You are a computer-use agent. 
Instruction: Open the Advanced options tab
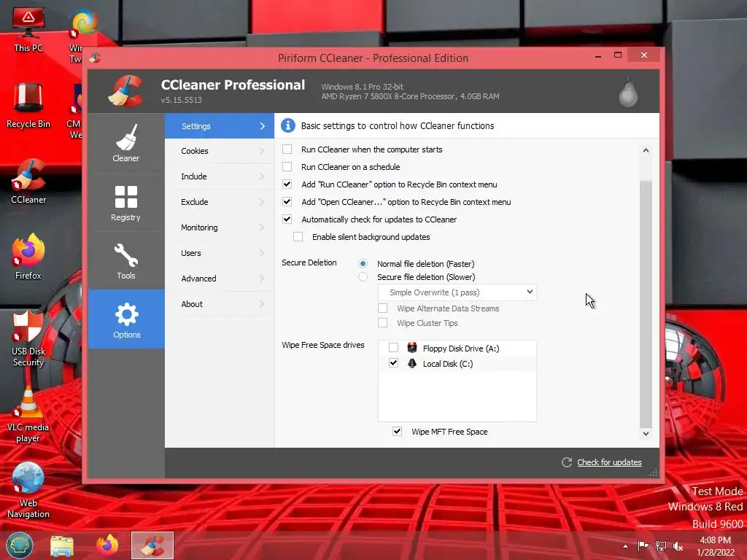pyautogui.click(x=220, y=279)
